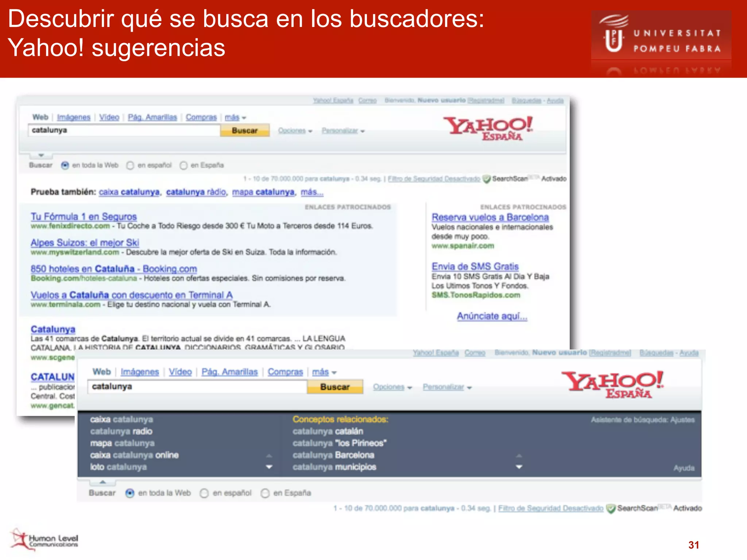This screenshot has height=560, width=747.
Task: Click the SearchScan shield icon in upper window
Action: [487, 179]
